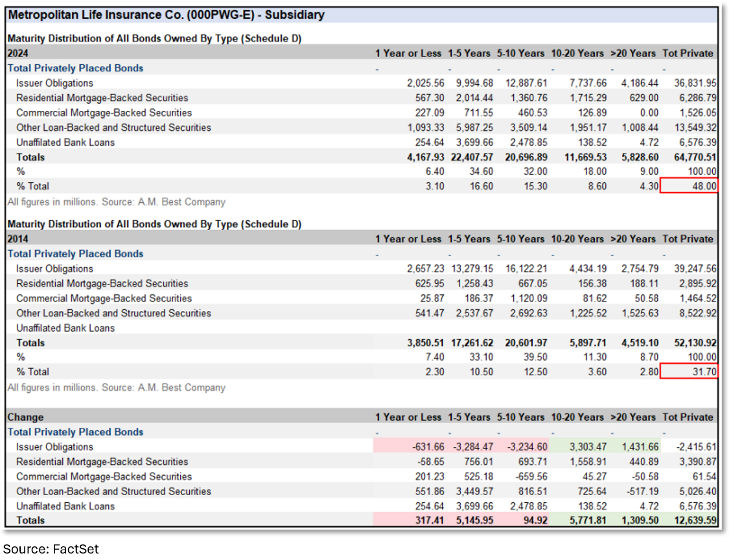Click the Change section header label

[25, 417]
